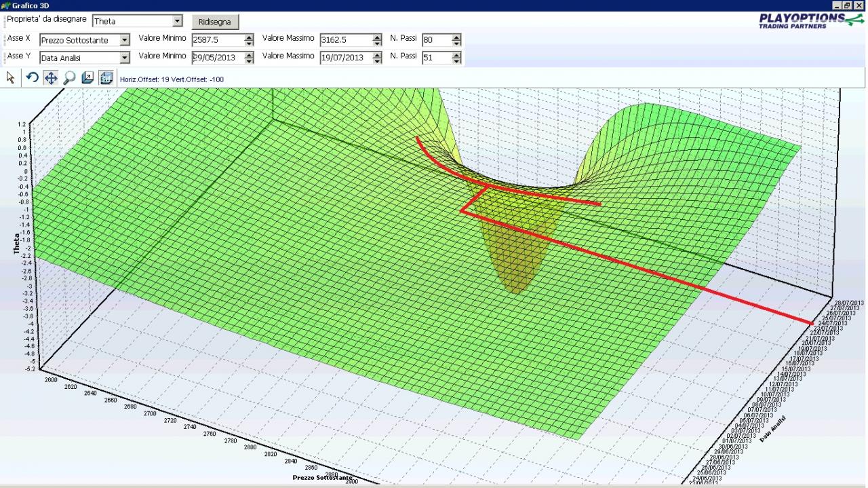Click the Asse Y Valore Massimo date field

[x=346, y=58]
